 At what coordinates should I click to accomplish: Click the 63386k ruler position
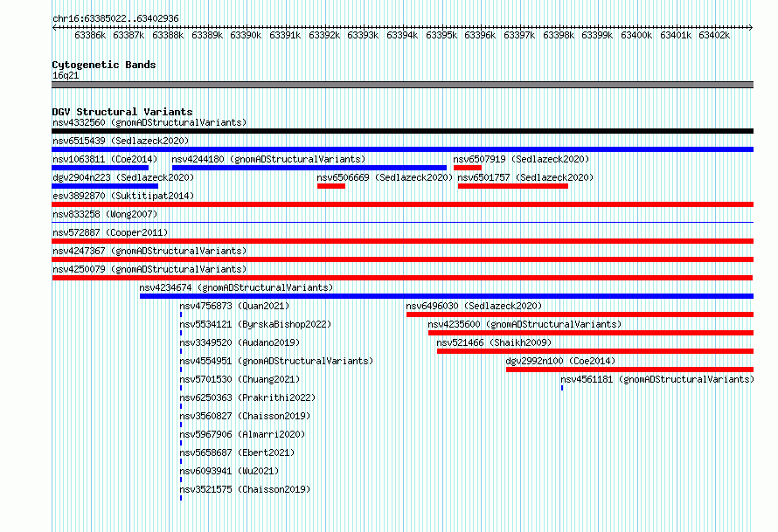pos(90,35)
